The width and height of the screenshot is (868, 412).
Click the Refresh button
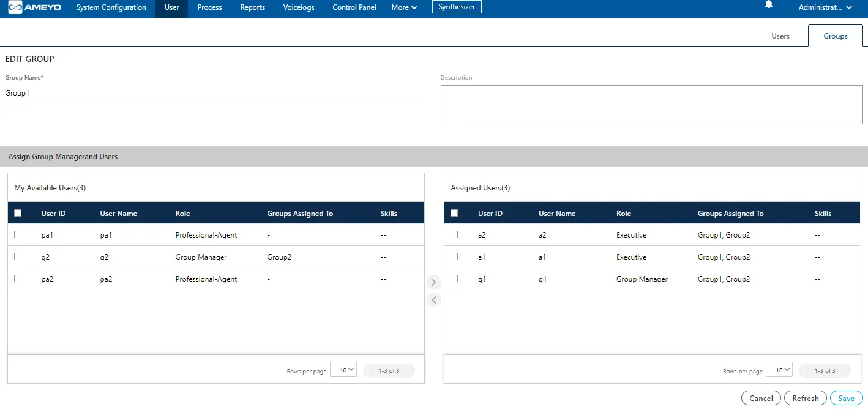click(x=806, y=398)
